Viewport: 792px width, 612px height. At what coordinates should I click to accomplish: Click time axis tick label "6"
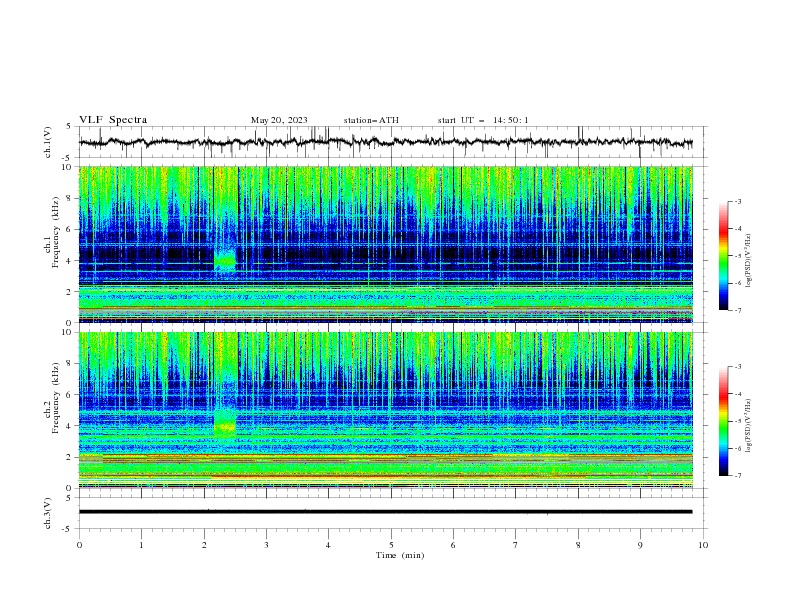pos(453,545)
